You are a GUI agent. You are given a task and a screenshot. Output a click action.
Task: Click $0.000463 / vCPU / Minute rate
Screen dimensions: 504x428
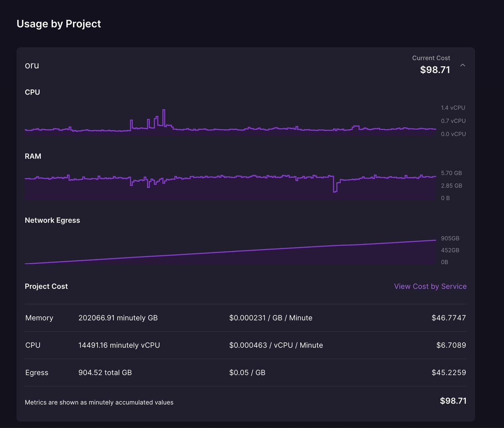click(276, 345)
